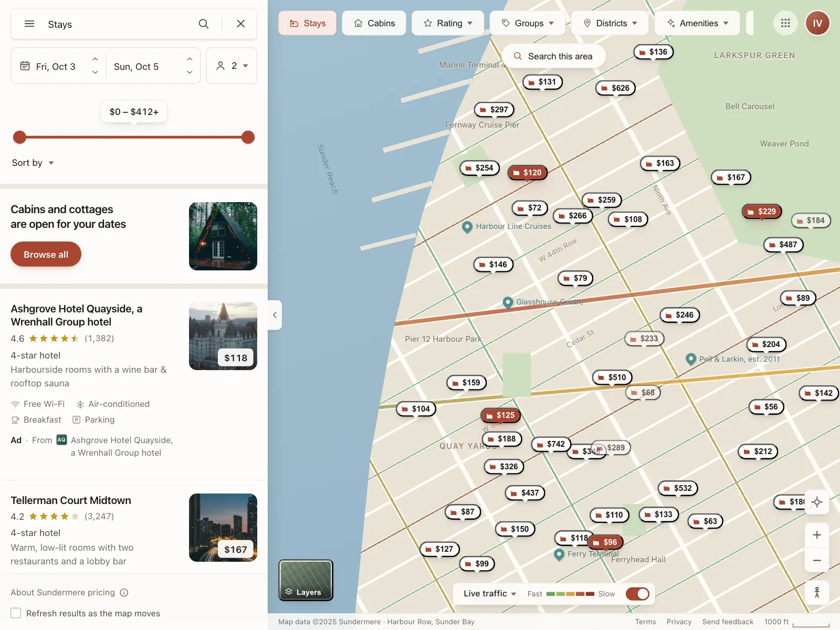Select the $532 hotel price marker
The image size is (840, 630).
point(678,488)
